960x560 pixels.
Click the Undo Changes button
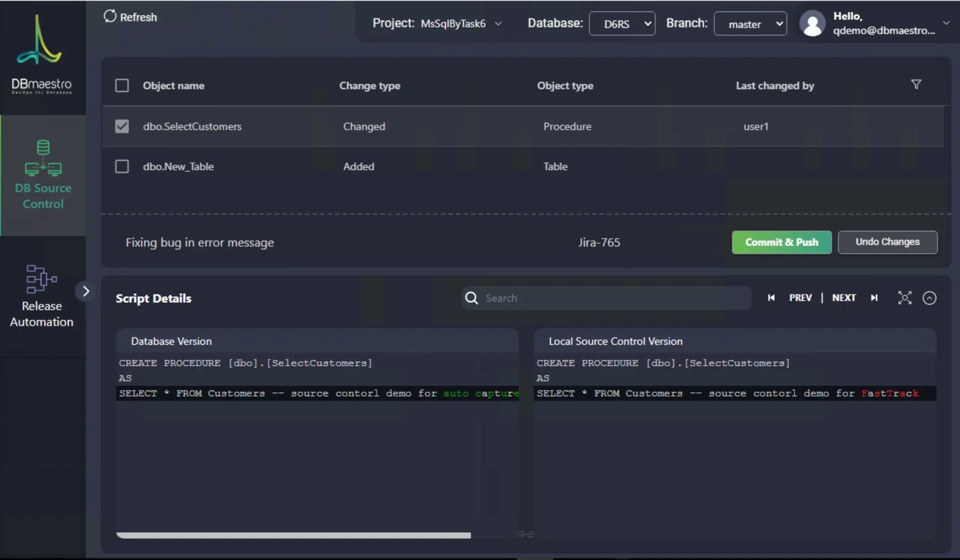click(x=887, y=242)
